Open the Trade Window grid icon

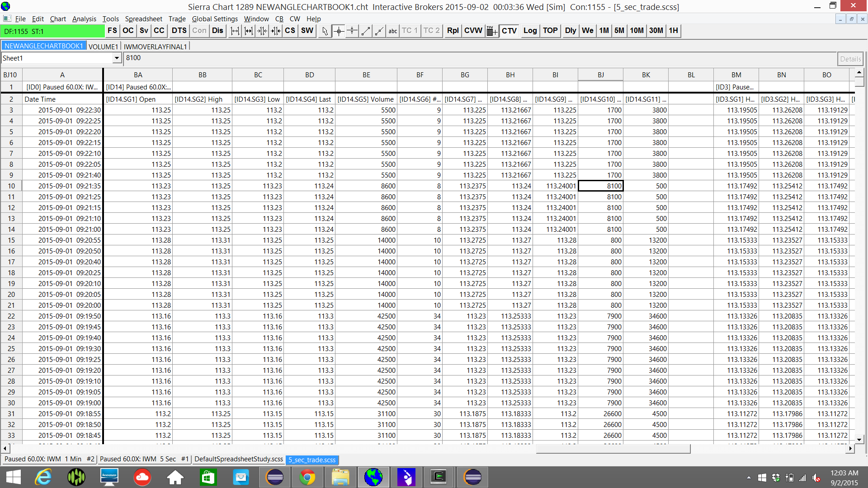pos(491,31)
